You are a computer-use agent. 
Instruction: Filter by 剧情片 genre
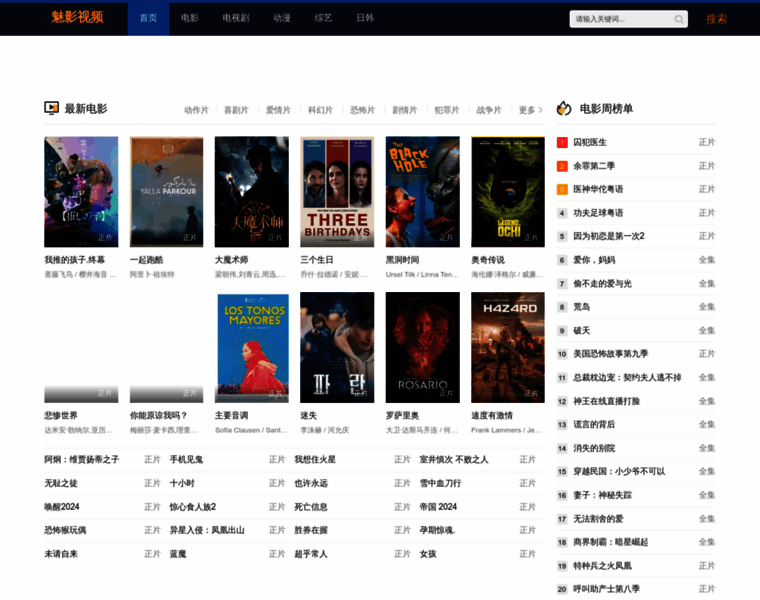pyautogui.click(x=405, y=110)
